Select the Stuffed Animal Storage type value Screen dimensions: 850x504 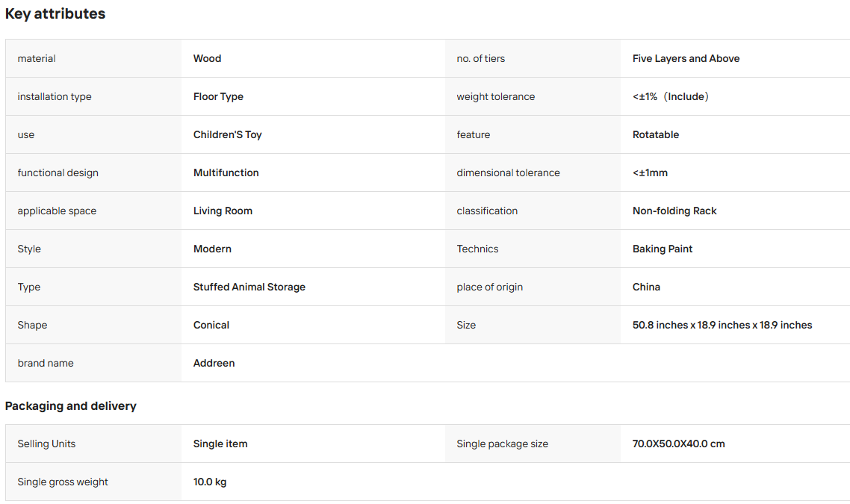(249, 287)
